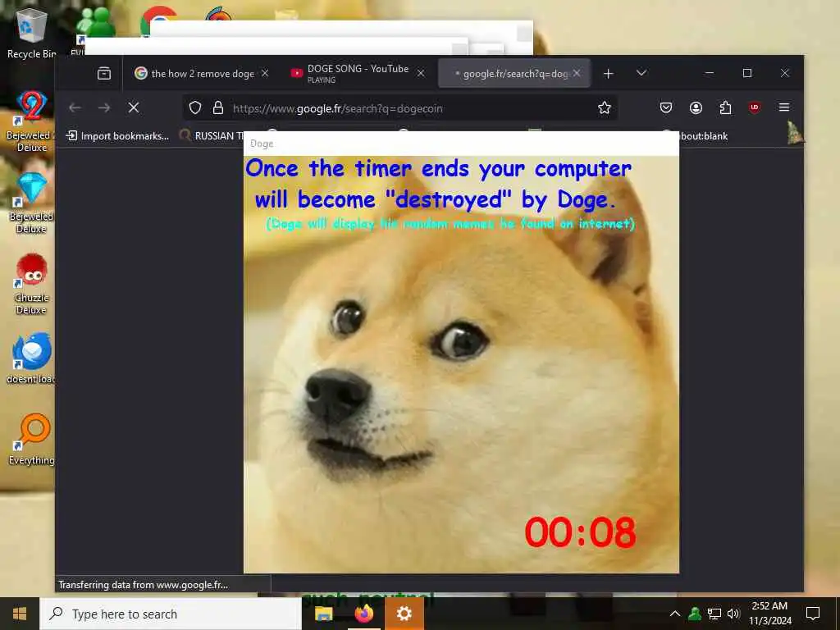Open File Explorer from taskbar

pos(323,614)
